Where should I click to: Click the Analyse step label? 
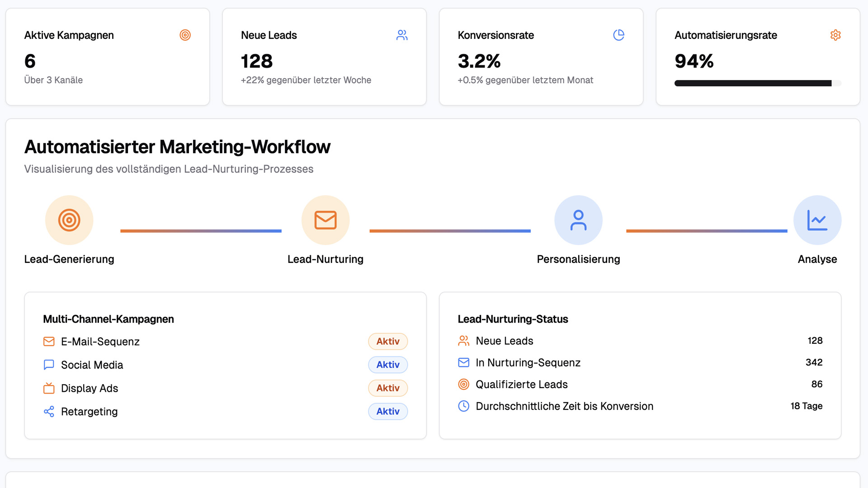click(x=817, y=259)
